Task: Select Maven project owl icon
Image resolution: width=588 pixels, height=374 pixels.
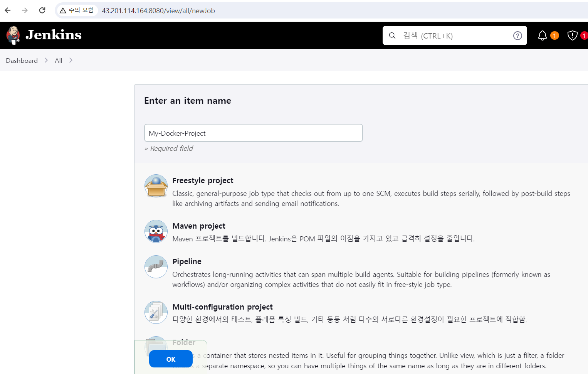Action: pos(156,231)
